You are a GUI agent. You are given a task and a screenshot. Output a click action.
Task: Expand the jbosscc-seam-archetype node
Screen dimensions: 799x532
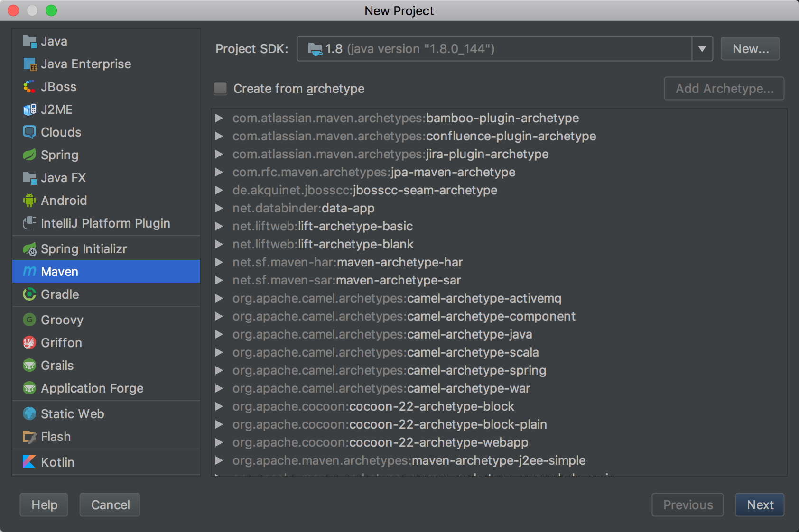(219, 190)
